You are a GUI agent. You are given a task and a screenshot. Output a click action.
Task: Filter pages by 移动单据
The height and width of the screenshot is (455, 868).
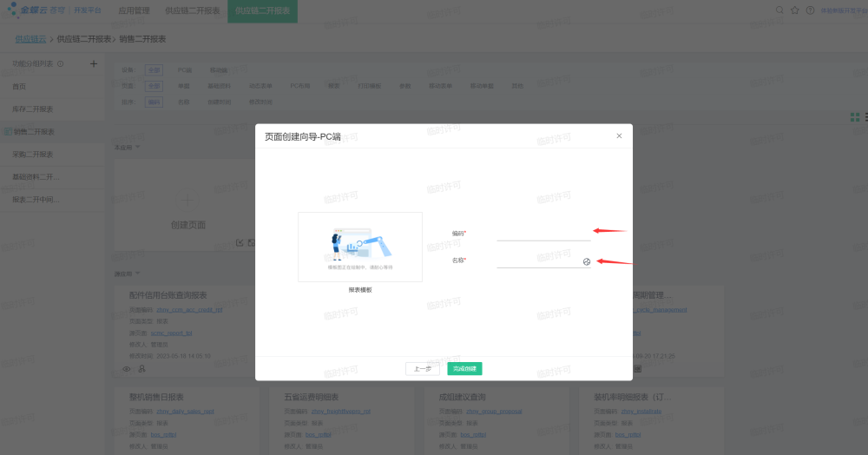coord(482,86)
